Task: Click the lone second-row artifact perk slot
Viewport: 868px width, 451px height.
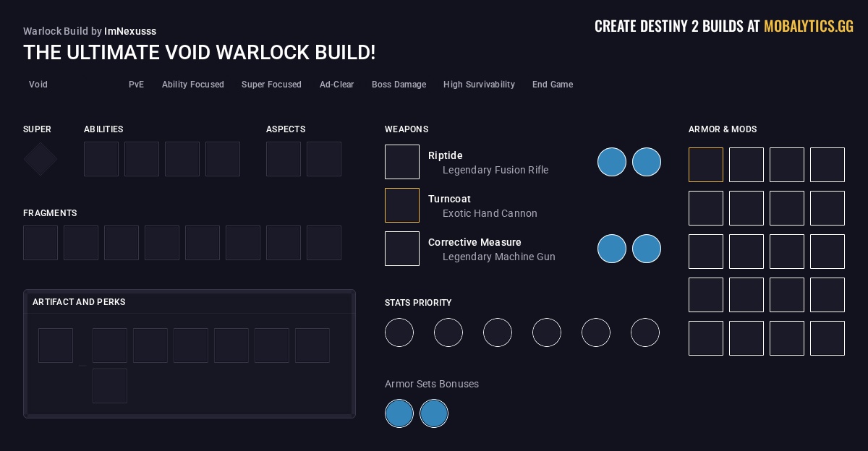Action: click(110, 386)
